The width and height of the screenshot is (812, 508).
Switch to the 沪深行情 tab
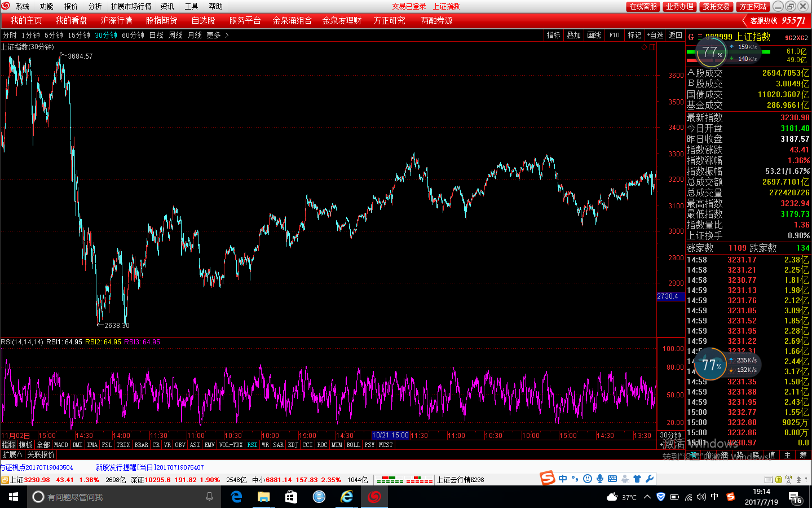(117, 20)
